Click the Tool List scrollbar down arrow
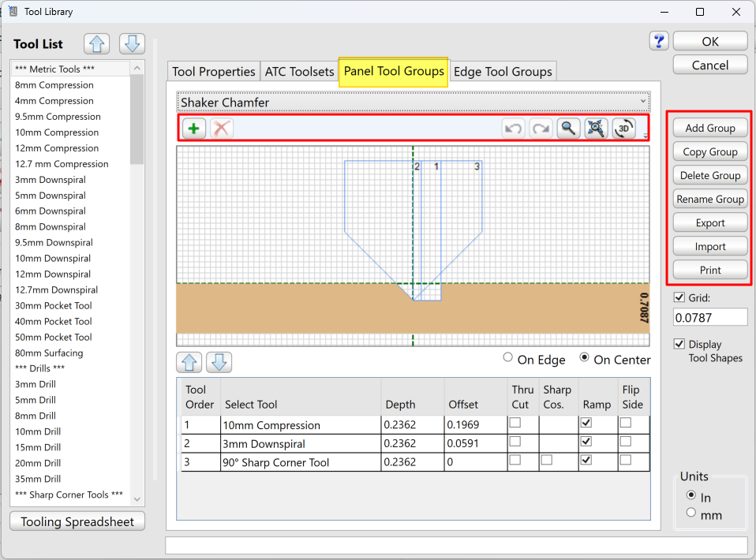 (137, 498)
